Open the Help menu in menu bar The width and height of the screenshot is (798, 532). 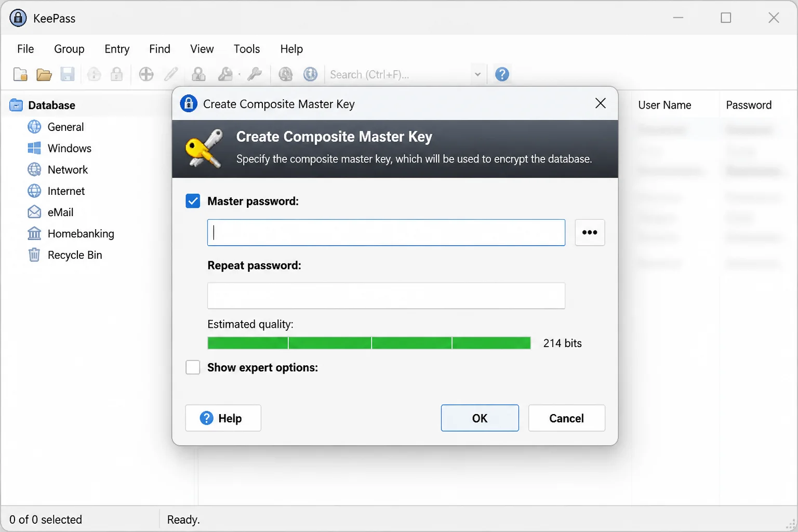[x=291, y=49]
